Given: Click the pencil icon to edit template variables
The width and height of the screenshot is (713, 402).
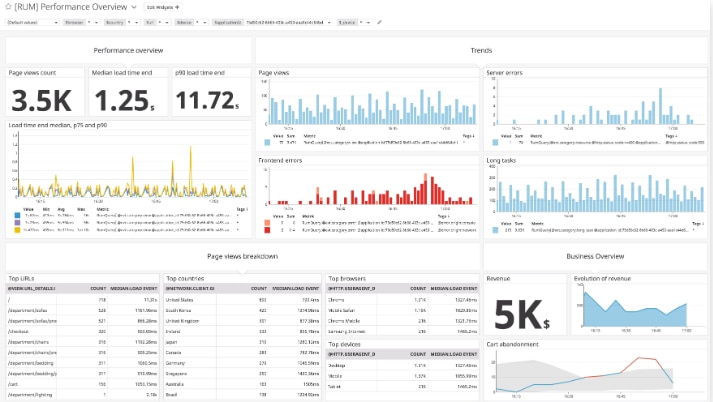Looking at the screenshot, I should pos(380,22).
